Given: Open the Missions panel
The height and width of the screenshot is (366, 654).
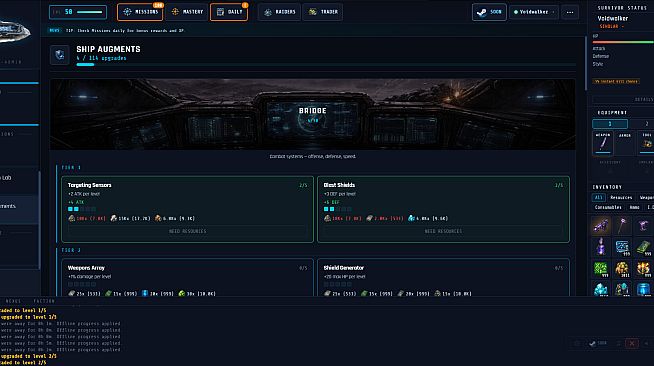Looking at the screenshot, I should coord(141,12).
